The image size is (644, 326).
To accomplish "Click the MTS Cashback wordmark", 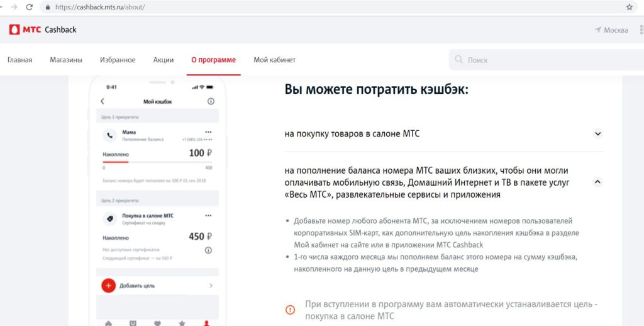I will (50, 30).
